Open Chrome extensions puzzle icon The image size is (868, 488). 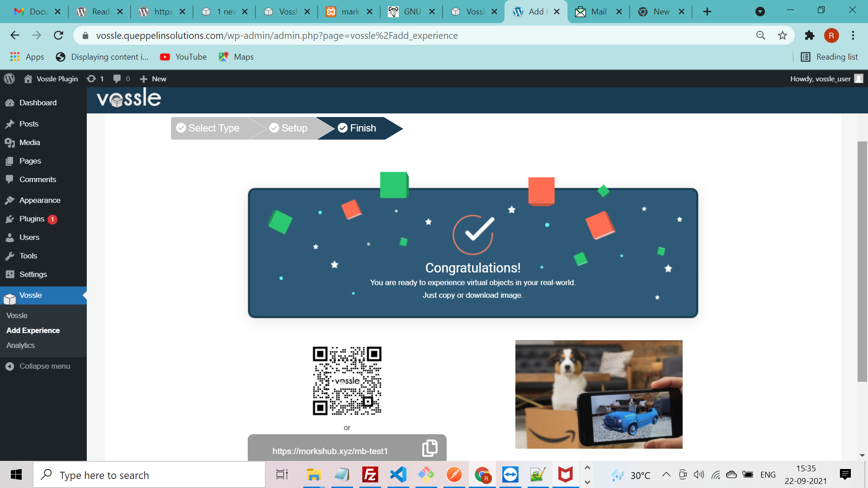[809, 35]
